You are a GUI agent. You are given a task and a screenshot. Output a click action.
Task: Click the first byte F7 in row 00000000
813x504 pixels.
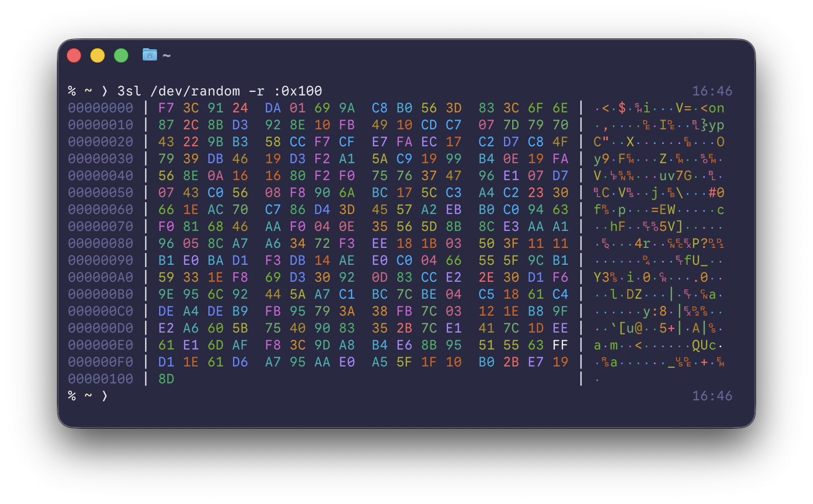166,108
